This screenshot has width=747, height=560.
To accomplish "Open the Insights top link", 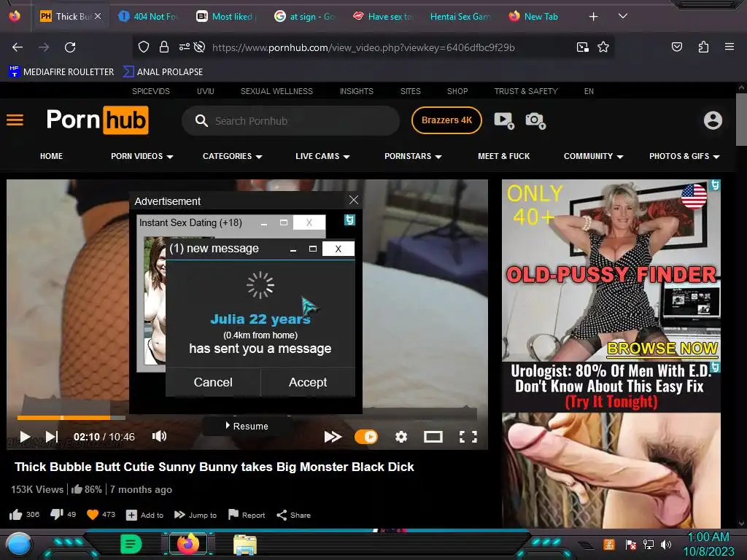I will (356, 91).
